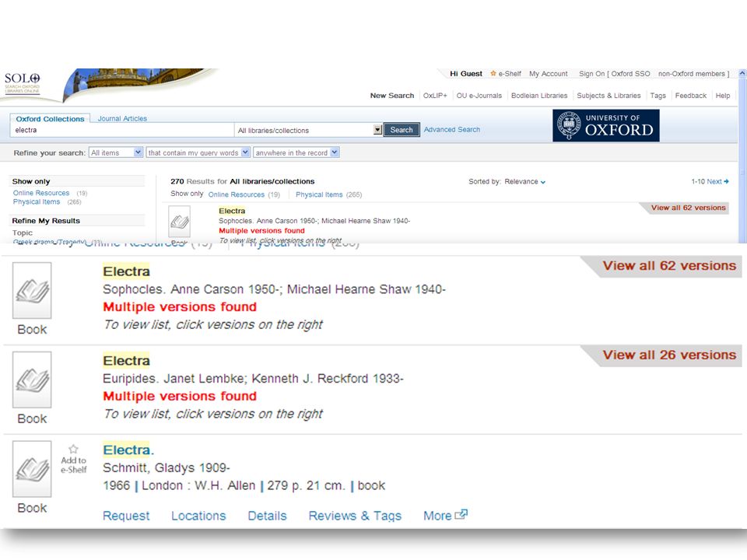Click book icon for Euripides Electra
The height and width of the screenshot is (560, 747).
coord(32,380)
